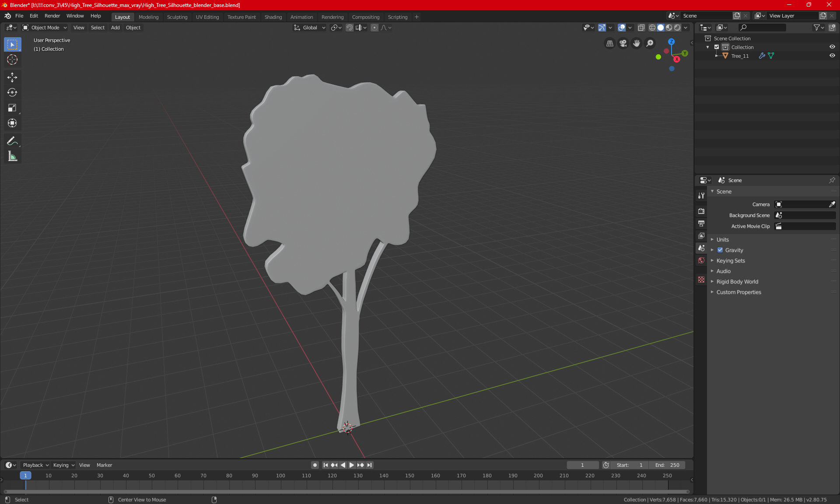
Task: Click the Tree_11 mesh data icon
Action: tap(771, 56)
